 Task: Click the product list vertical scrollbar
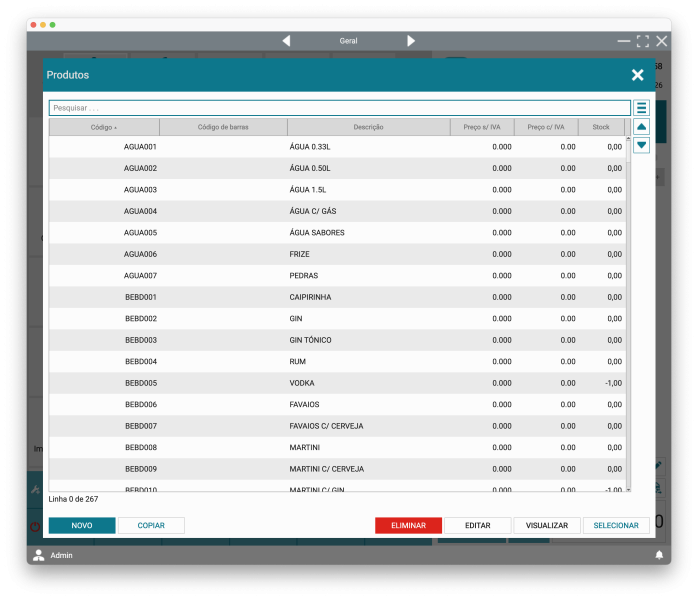[628, 300]
